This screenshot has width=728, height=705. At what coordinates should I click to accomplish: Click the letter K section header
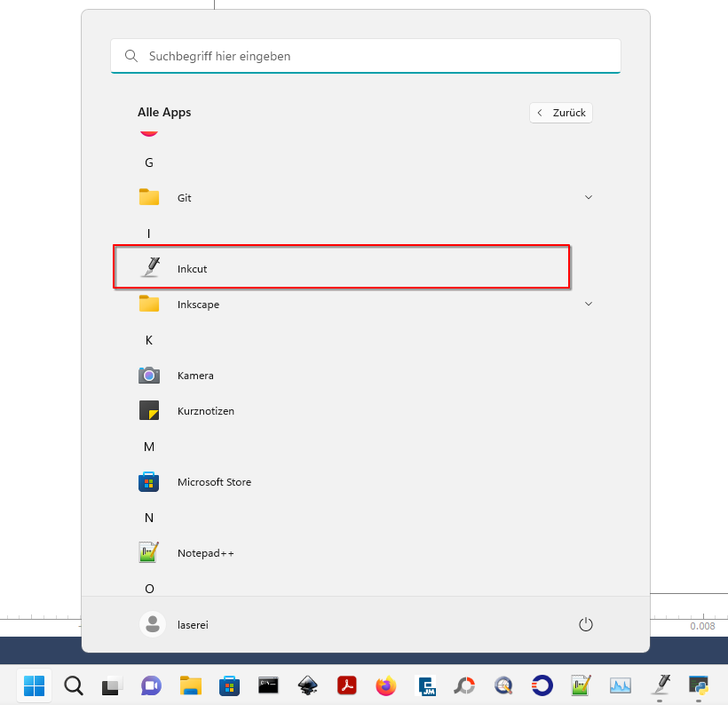(x=149, y=340)
